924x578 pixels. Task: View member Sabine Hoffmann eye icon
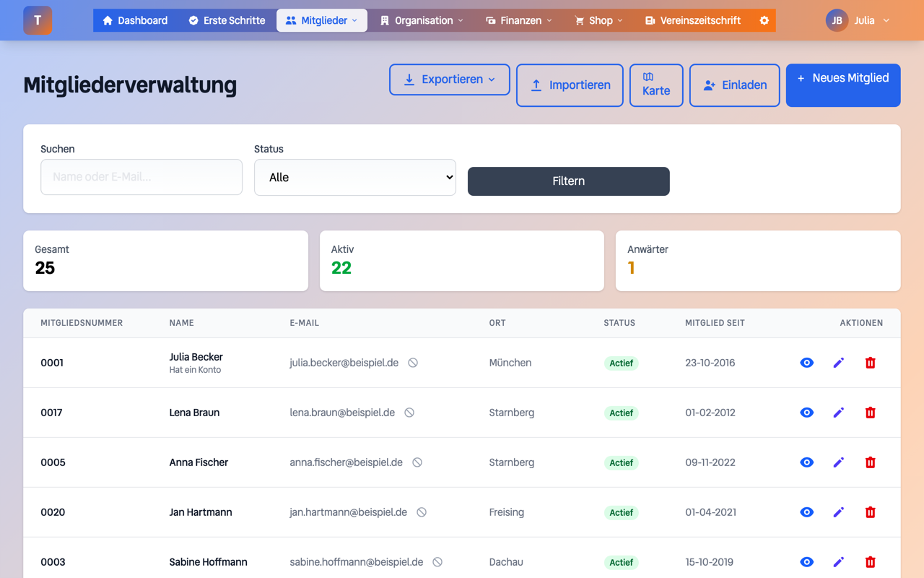807,562
